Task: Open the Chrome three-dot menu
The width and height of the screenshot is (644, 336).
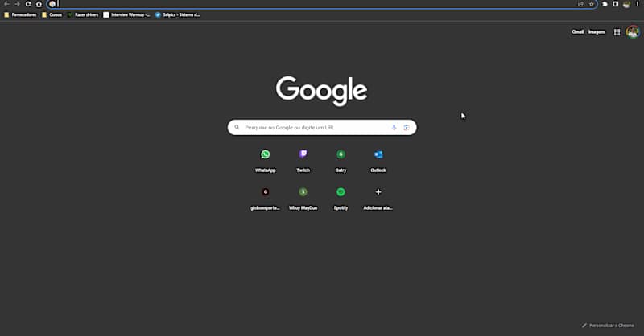Action: click(638, 4)
